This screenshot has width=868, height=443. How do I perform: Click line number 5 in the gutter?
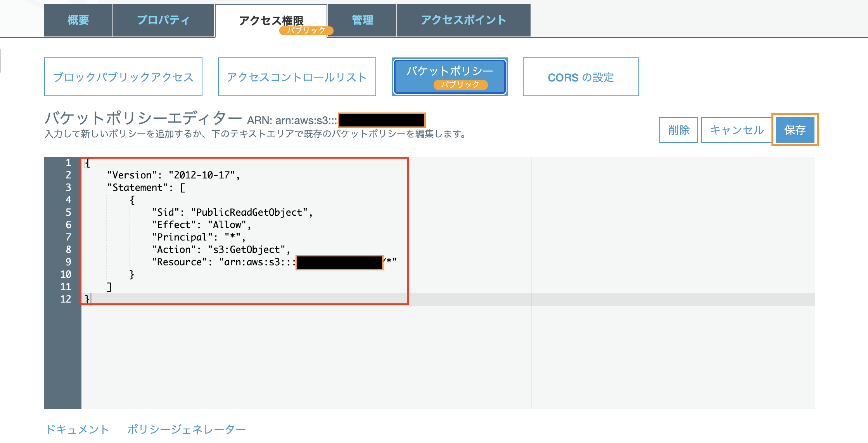pyautogui.click(x=68, y=212)
